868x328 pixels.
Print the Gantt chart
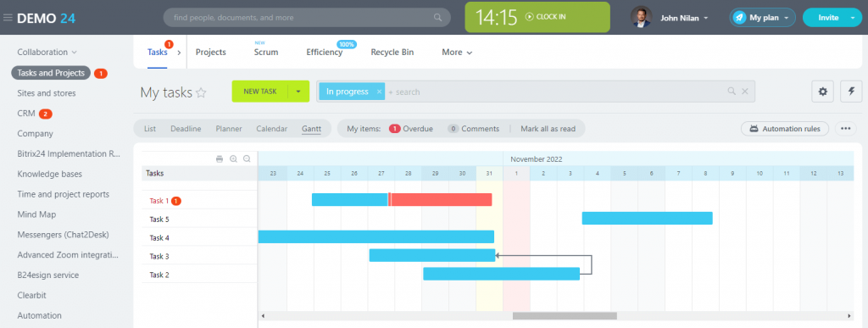point(220,158)
